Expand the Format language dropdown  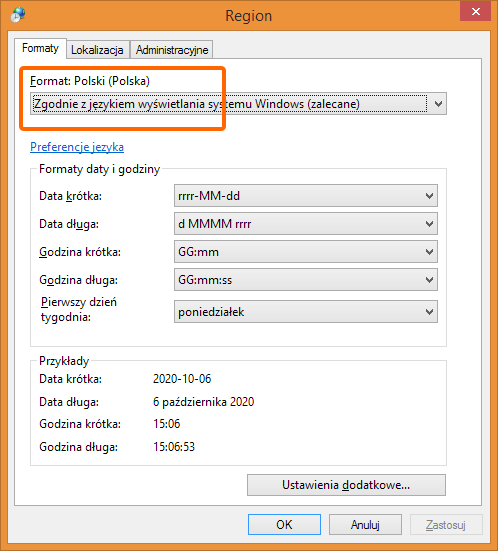coord(238,104)
